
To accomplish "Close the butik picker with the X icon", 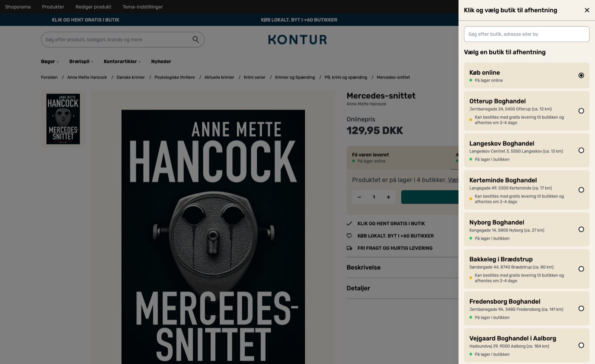I will (587, 10).
